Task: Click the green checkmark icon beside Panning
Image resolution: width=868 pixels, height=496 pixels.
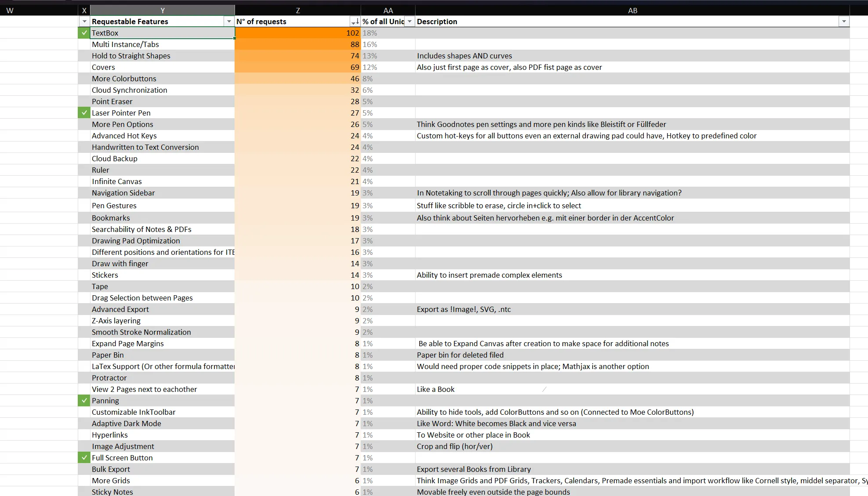Action: pyautogui.click(x=84, y=401)
